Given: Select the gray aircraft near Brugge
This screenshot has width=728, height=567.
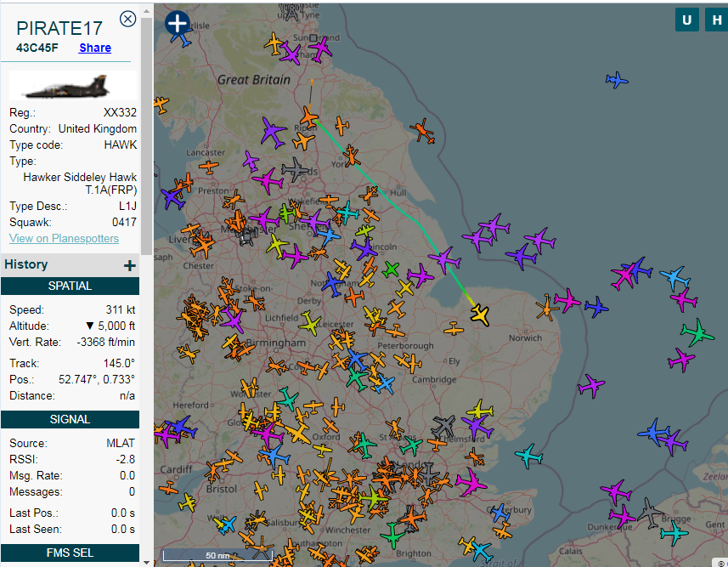Looking at the screenshot, I should (650, 513).
